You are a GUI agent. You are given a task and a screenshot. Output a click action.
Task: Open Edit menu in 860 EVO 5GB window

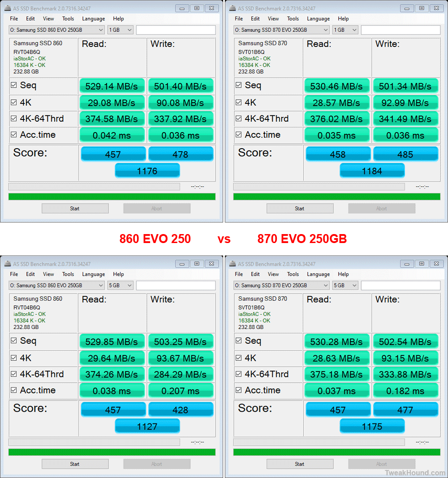tap(30, 274)
